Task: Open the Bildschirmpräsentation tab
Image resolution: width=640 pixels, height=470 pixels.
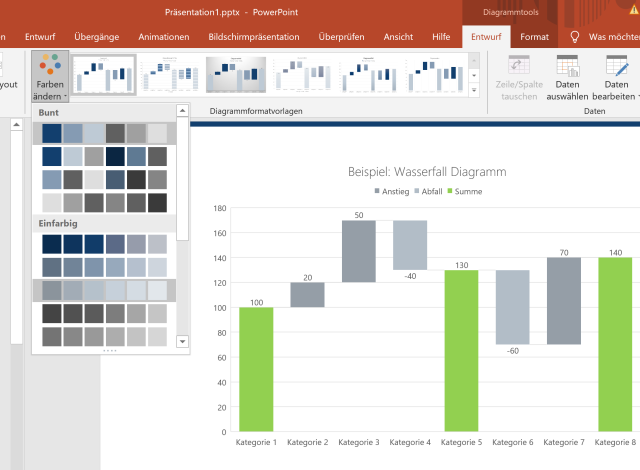Action: (x=253, y=37)
